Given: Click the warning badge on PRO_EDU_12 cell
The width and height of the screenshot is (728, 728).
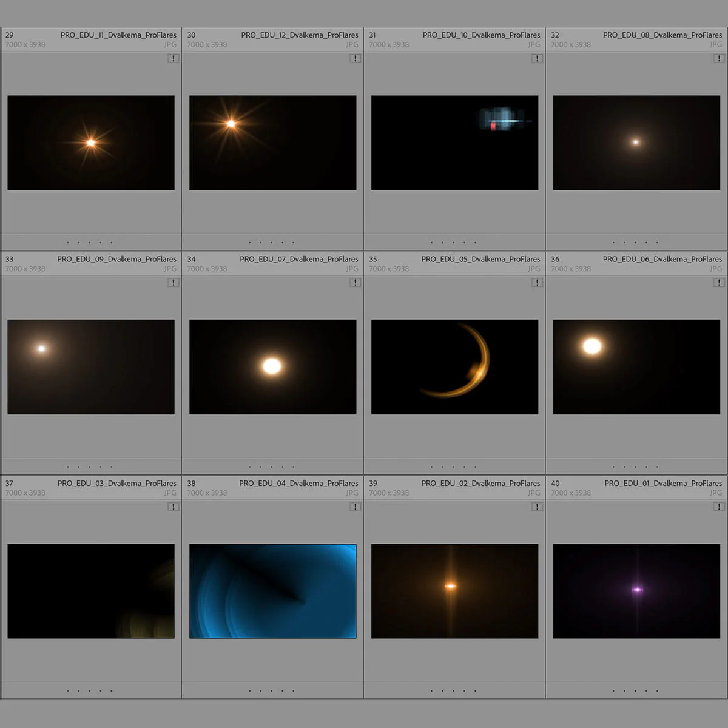Looking at the screenshot, I should pos(355,59).
